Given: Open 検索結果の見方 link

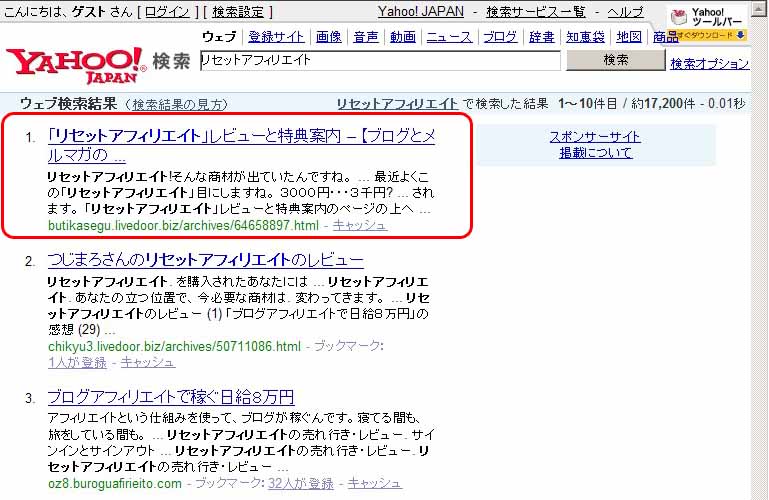Looking at the screenshot, I should (179, 104).
